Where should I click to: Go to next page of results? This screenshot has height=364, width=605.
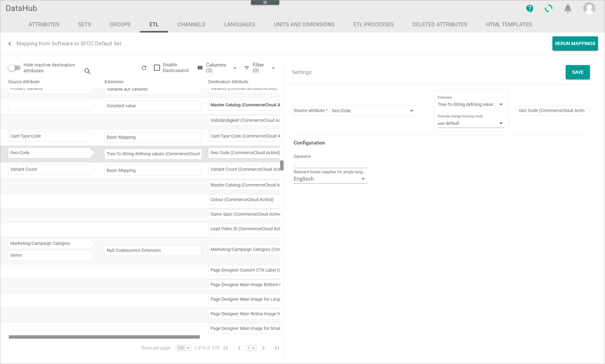263,348
